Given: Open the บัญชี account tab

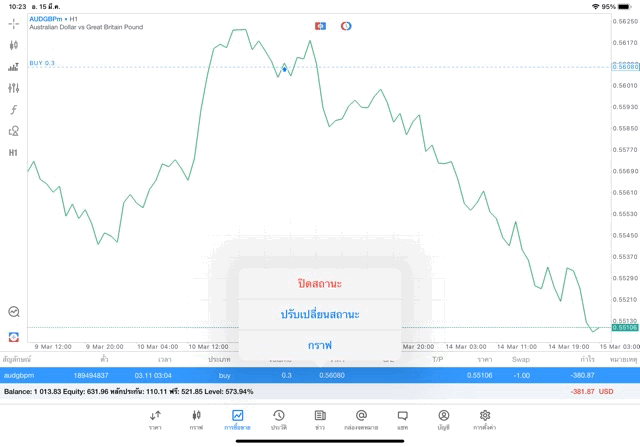Looking at the screenshot, I should point(443,419).
